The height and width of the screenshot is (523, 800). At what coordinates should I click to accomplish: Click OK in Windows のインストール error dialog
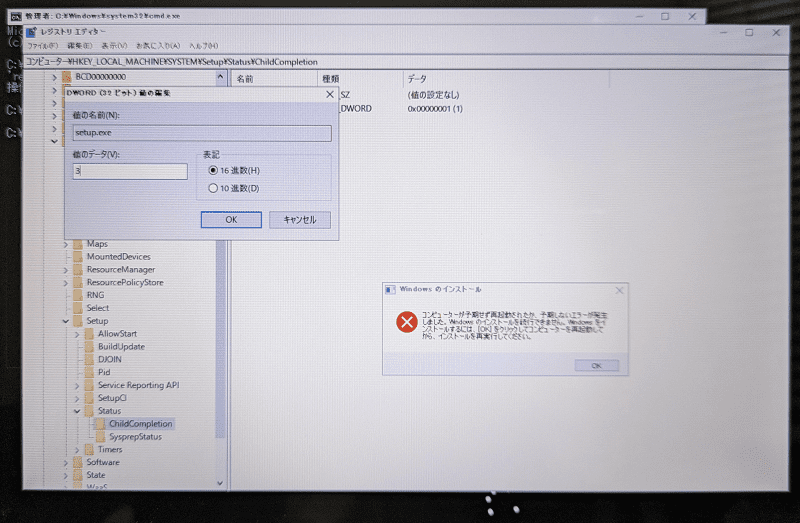click(596, 365)
